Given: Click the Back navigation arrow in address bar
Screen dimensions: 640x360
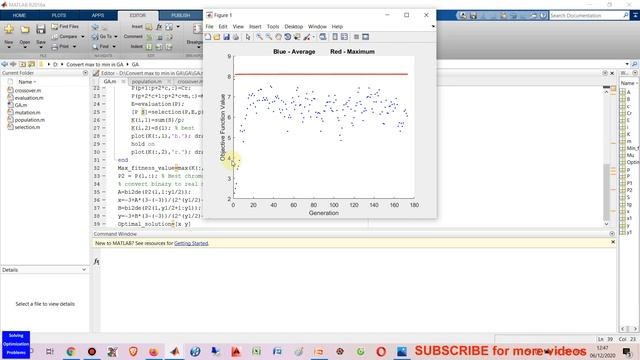Looking at the screenshot, I should pos(5,64).
